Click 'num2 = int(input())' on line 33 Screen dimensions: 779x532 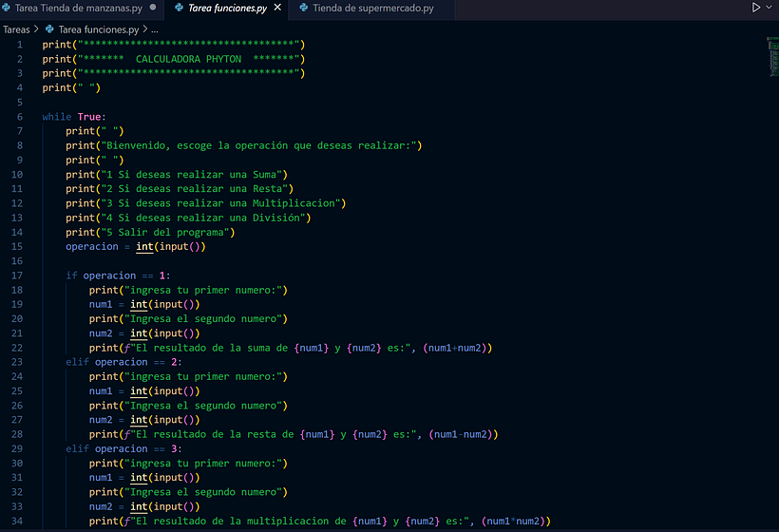click(x=144, y=506)
